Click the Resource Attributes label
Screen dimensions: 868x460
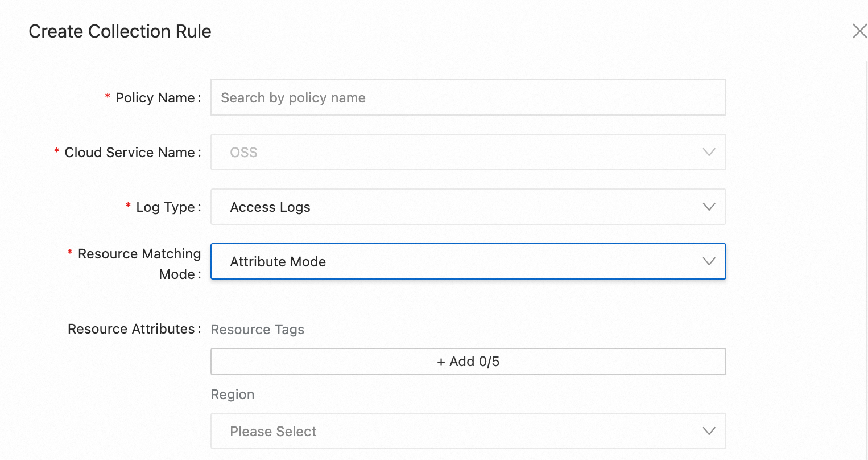tap(131, 329)
